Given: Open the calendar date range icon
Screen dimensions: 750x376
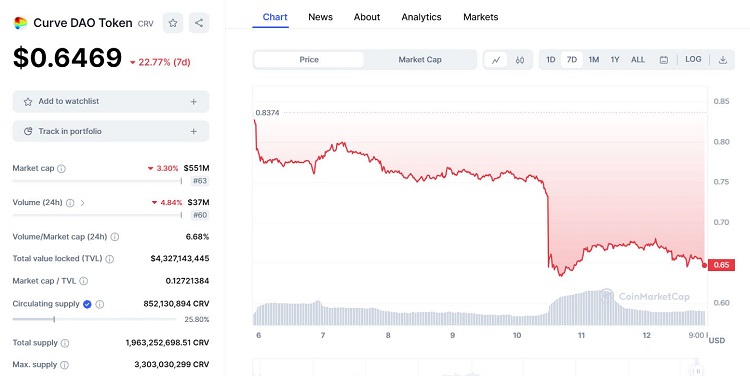Looking at the screenshot, I should (x=663, y=60).
